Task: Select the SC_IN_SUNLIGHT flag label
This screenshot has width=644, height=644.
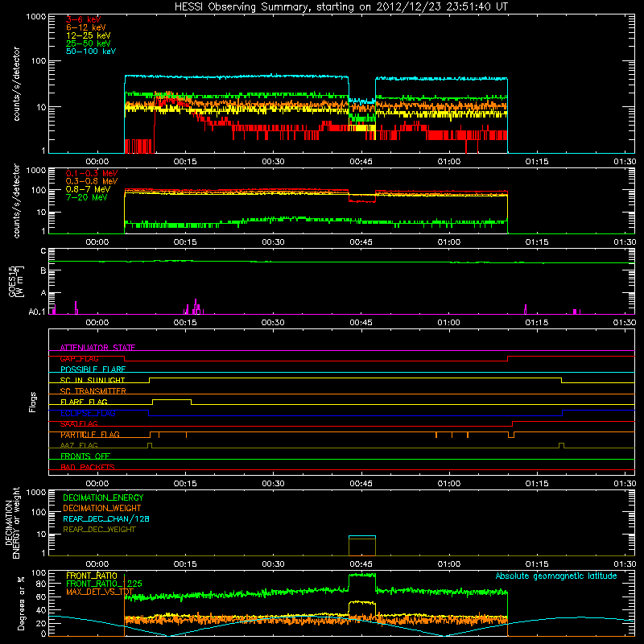Action: (93, 380)
